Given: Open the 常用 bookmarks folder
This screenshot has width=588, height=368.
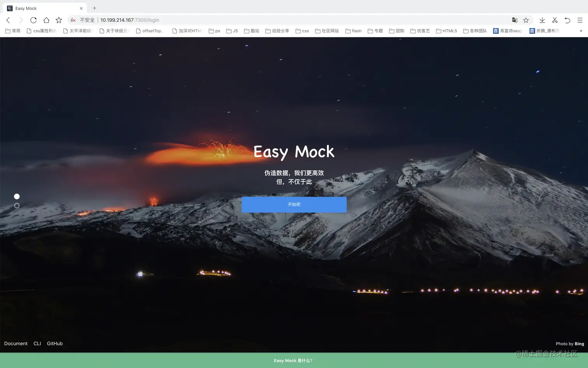Looking at the screenshot, I should pos(13,31).
